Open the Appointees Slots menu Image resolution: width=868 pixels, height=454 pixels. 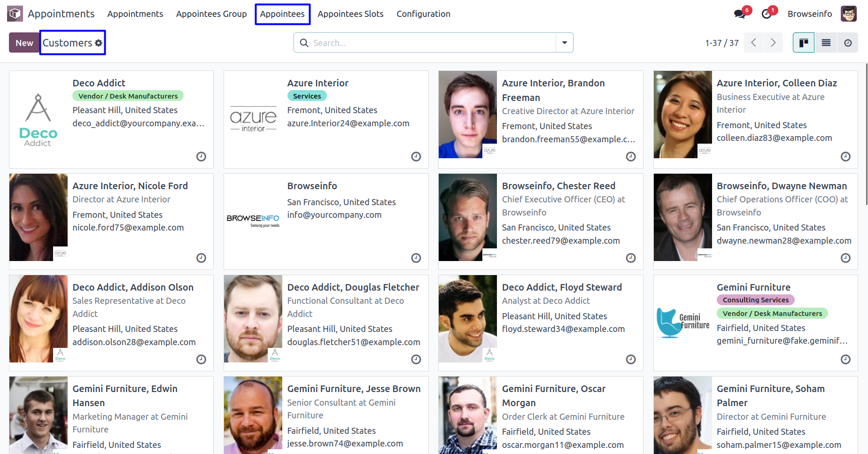(x=350, y=14)
